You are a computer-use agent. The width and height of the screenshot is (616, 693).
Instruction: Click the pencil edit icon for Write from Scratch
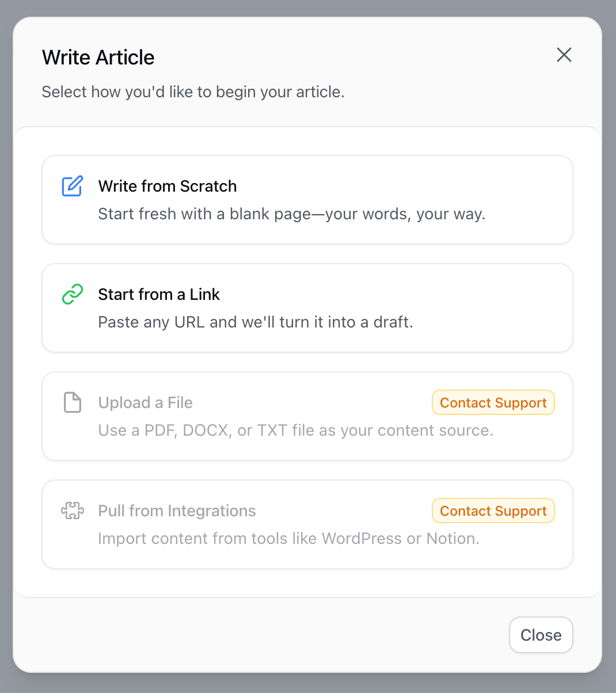click(73, 186)
